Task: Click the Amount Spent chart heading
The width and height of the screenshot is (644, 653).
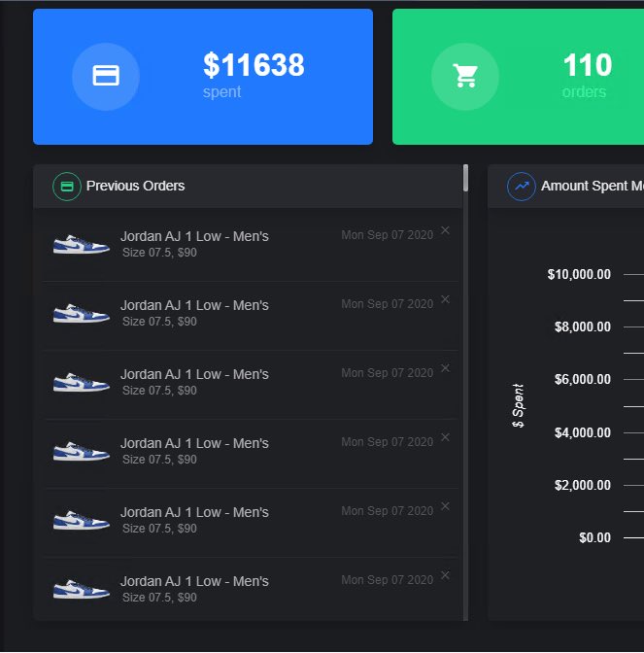Action: (x=593, y=186)
